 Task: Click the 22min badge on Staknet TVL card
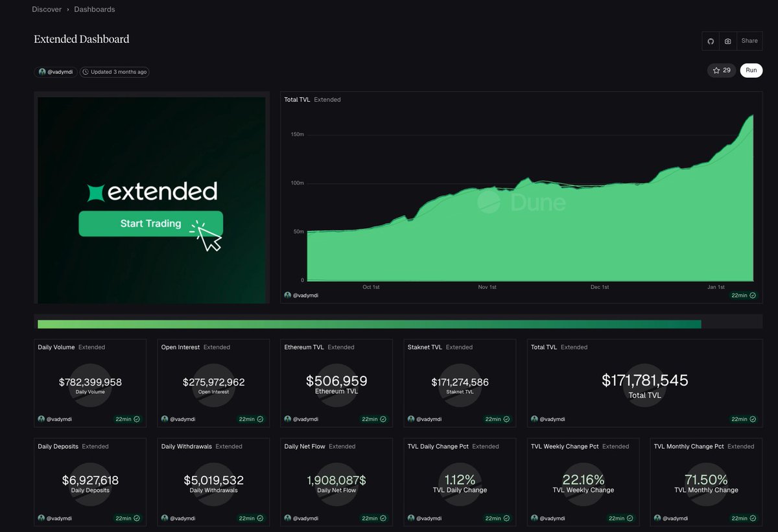click(x=497, y=419)
